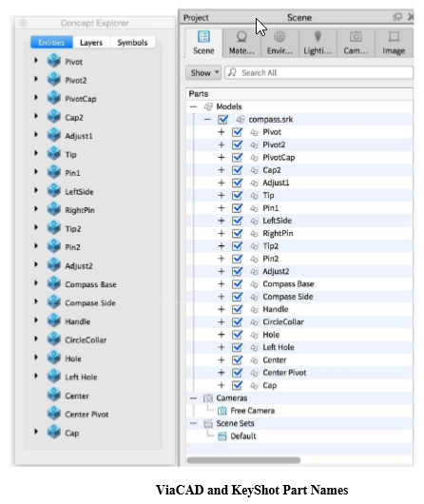The image size is (424, 504).
Task: Select the Default scene set icon
Action: tap(222, 436)
